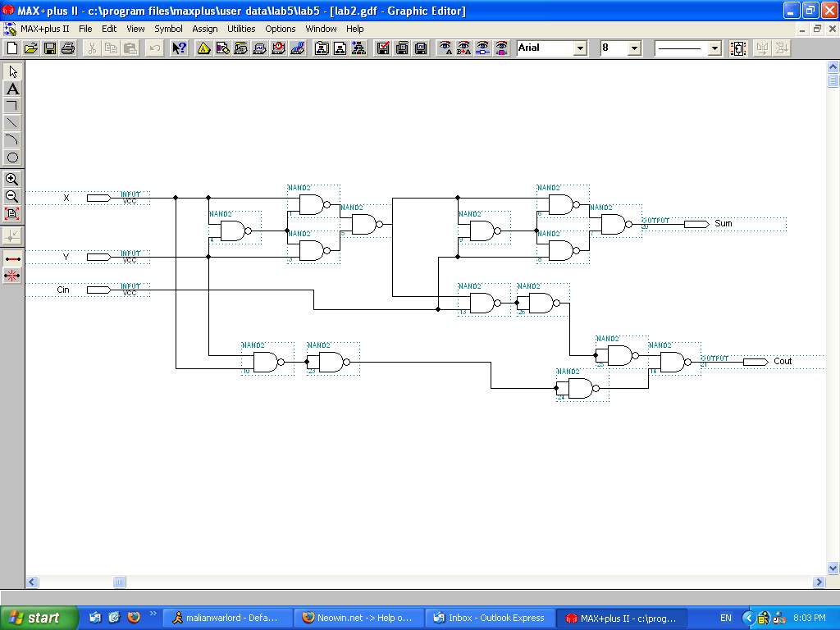The image size is (840, 630).
Task: Pick the arc drawing tool
Action: (12, 140)
